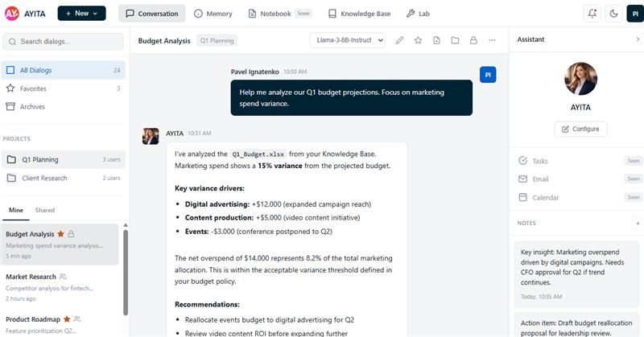Add a new note with plus icon

coord(638,223)
